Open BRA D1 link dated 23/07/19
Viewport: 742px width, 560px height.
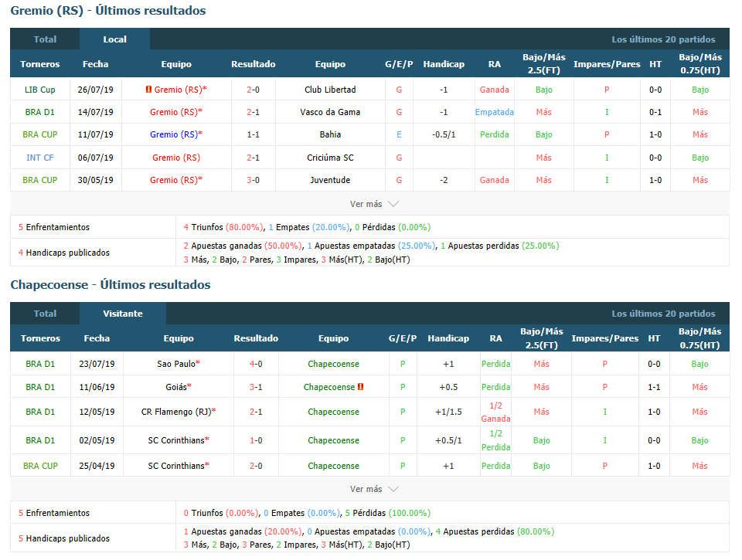click(40, 364)
